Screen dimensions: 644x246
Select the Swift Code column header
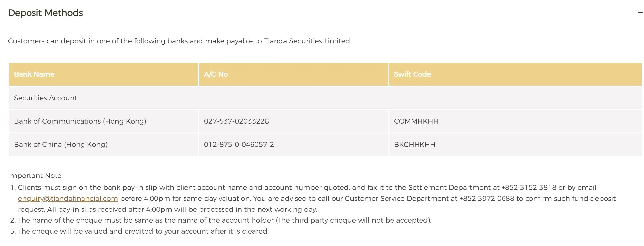(515, 74)
